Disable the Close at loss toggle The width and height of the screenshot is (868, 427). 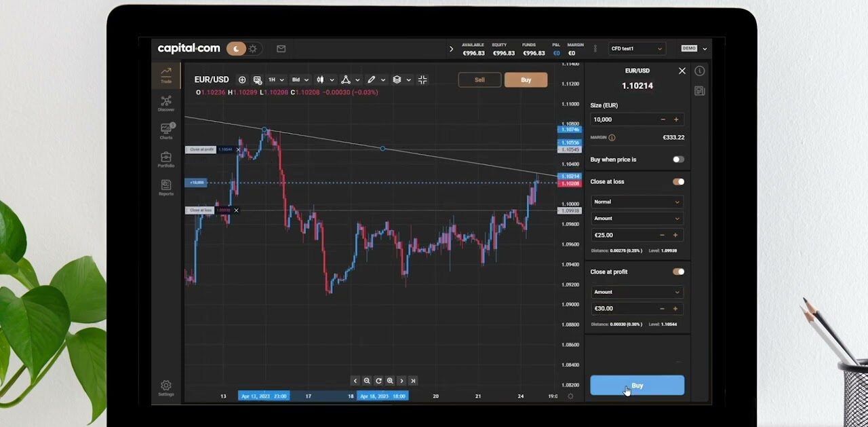point(678,182)
